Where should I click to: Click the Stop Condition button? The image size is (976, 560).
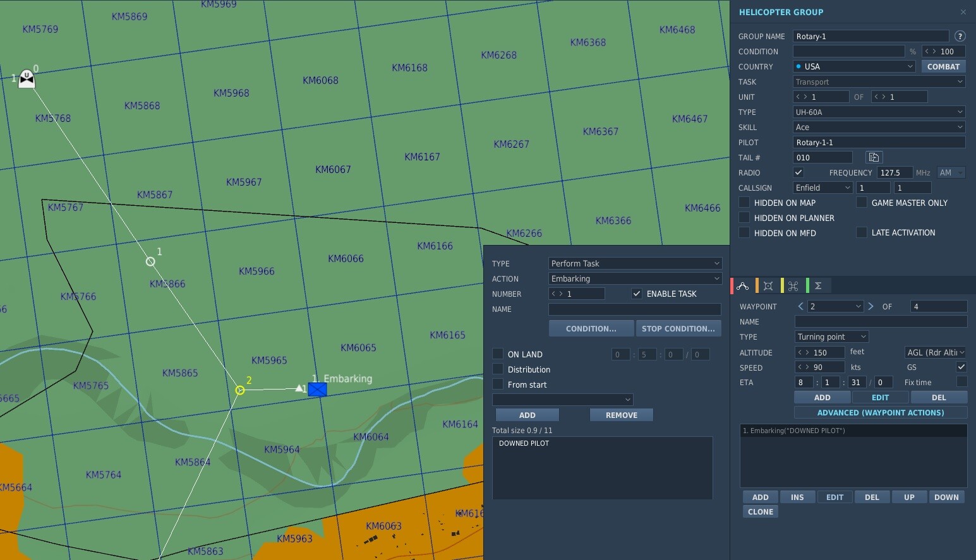coord(678,328)
